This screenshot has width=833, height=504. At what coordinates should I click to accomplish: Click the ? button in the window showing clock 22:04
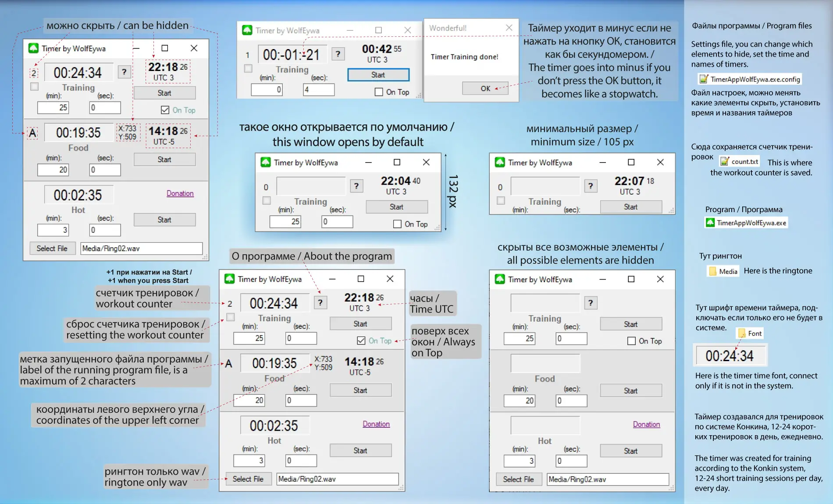tap(356, 186)
